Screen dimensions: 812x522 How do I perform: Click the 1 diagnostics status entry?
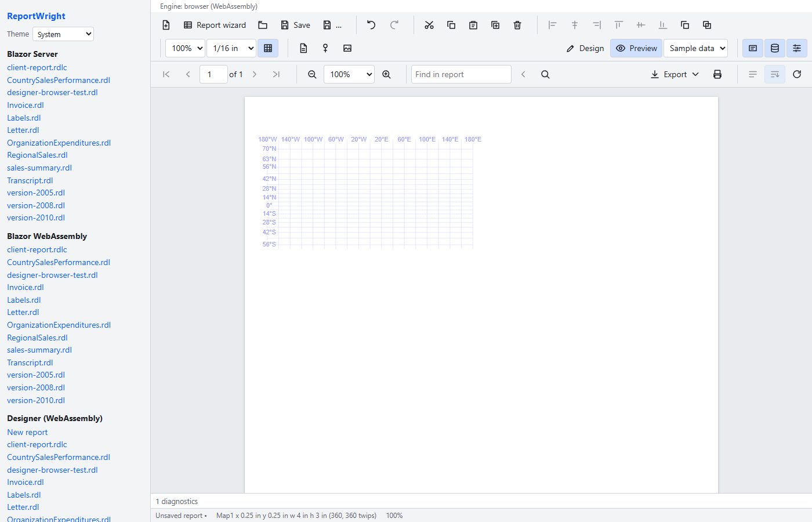pyautogui.click(x=177, y=501)
